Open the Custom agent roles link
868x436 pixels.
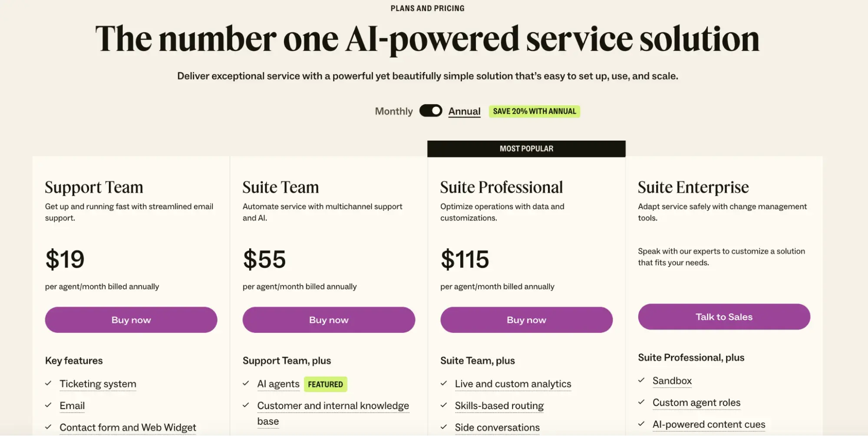coord(696,403)
